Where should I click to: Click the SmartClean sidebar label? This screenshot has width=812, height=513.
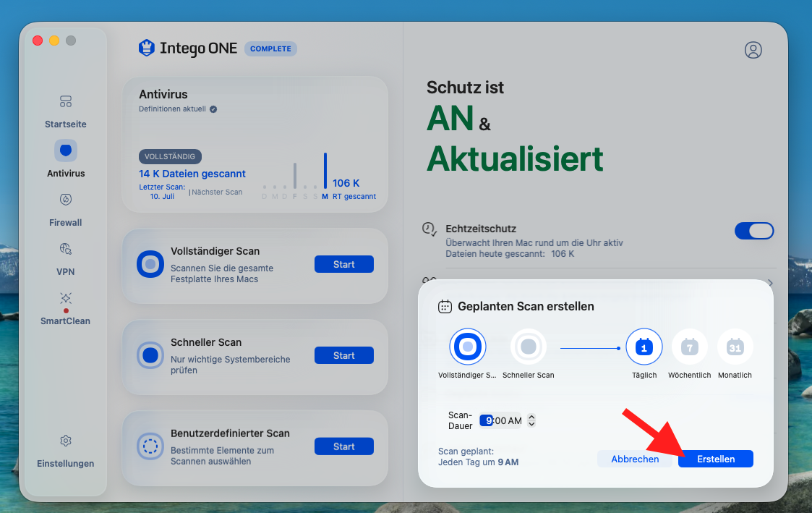coord(65,321)
